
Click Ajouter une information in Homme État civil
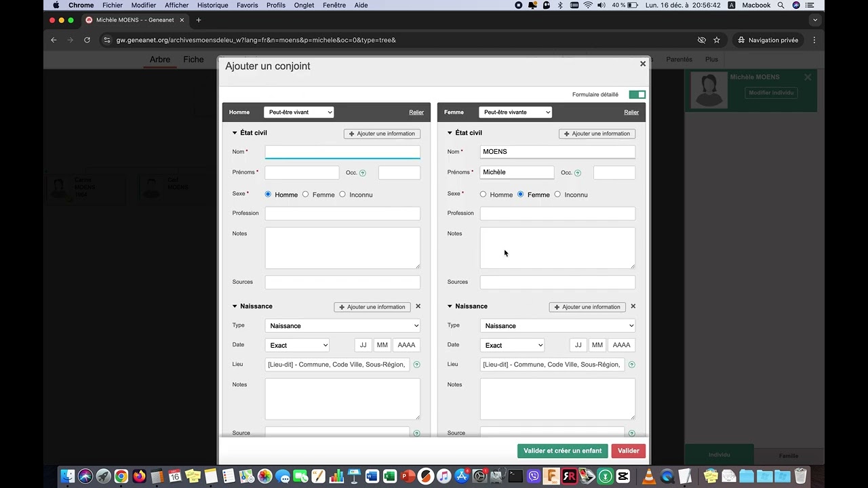(382, 134)
